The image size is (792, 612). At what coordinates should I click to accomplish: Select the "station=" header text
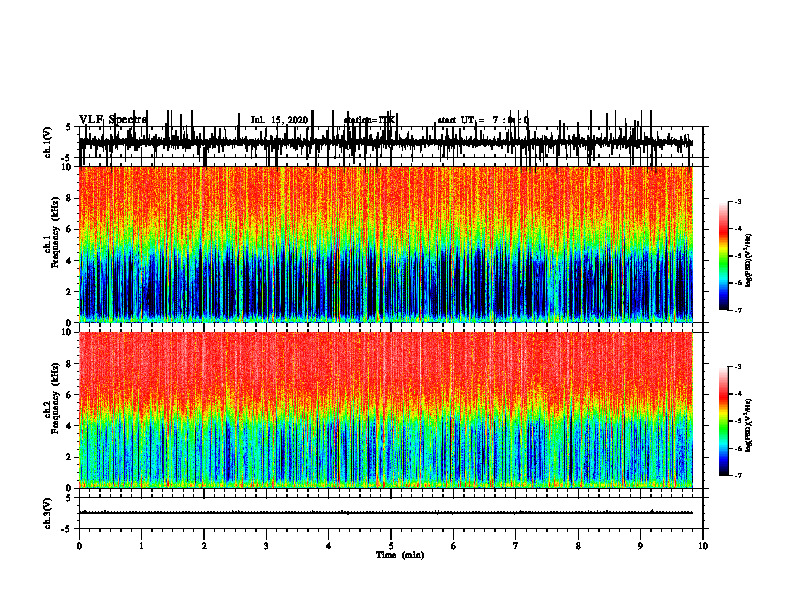(x=361, y=120)
